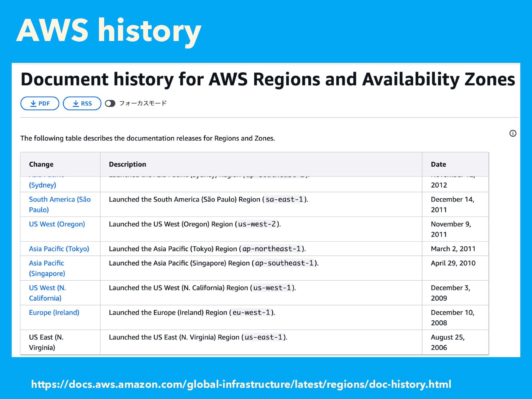This screenshot has height=399, width=532.
Task: Click the Document history page heading
Action: (268, 79)
